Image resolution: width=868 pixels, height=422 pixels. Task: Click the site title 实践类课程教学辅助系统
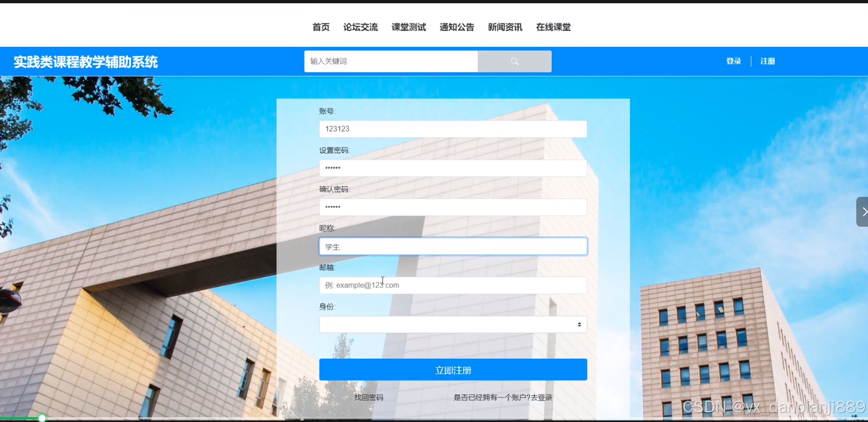86,62
